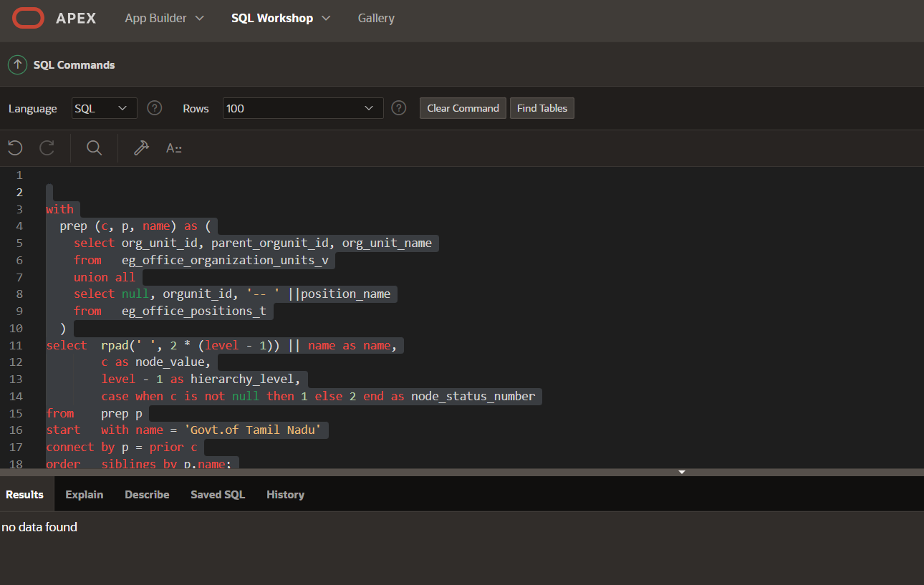Open the Rows 100 dropdown
Viewport: 924px width, 585px height.
click(303, 108)
